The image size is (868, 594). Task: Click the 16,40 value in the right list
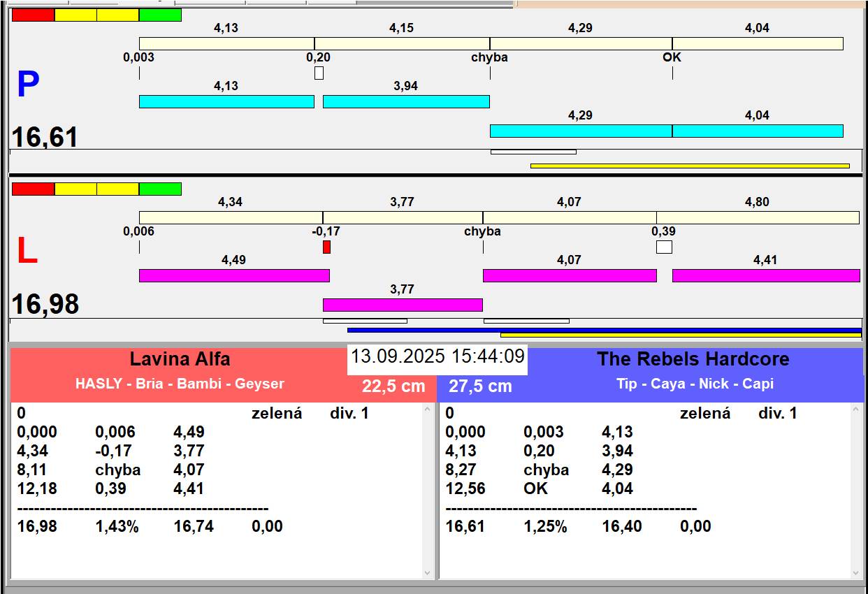[622, 526]
